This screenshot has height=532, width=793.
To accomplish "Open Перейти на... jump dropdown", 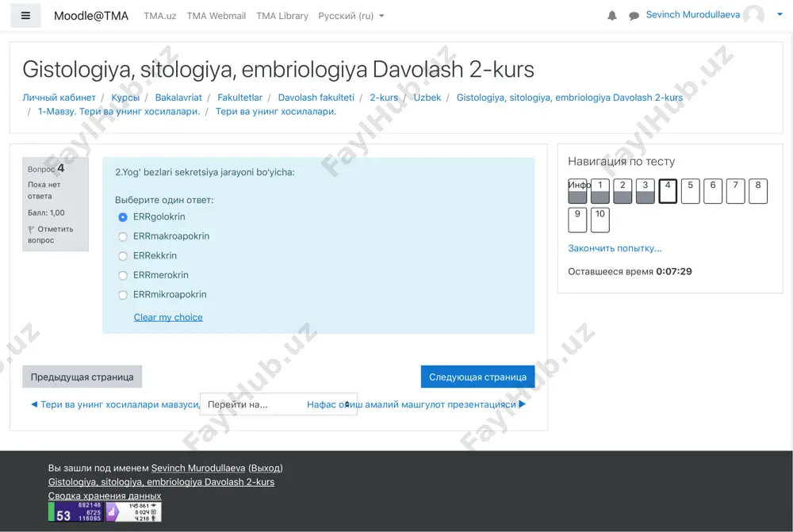I will 278,404.
